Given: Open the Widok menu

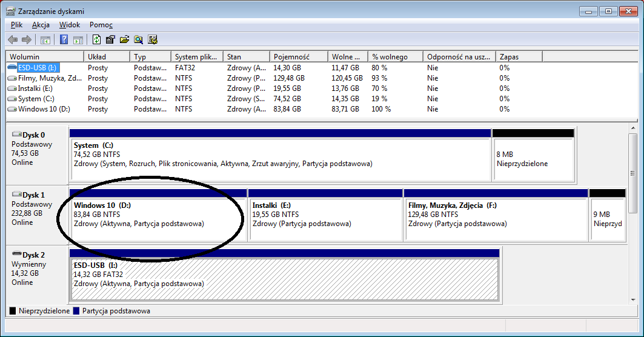Looking at the screenshot, I should pyautogui.click(x=70, y=25).
